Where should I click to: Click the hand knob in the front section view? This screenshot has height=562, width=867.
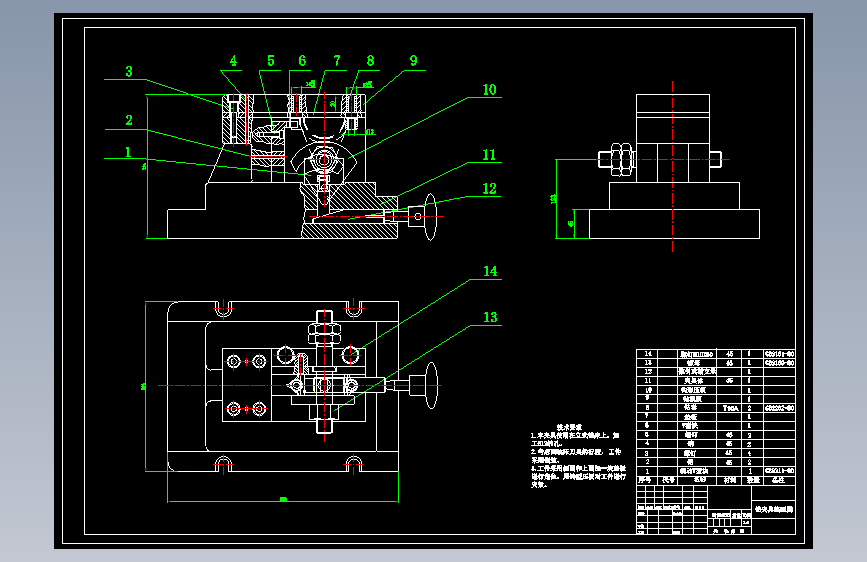(x=430, y=216)
